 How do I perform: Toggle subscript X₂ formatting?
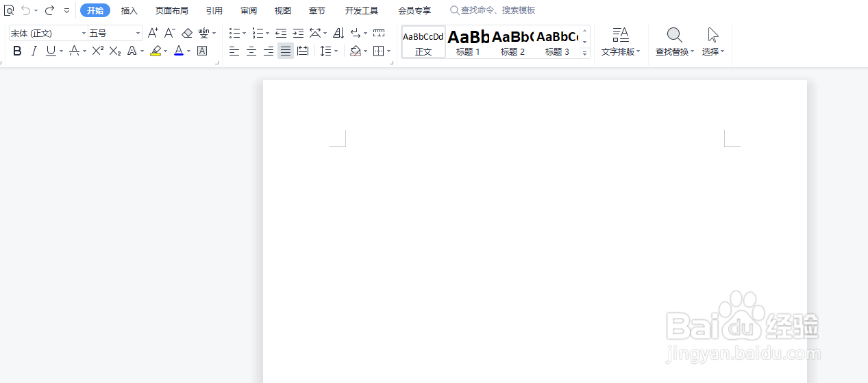pyautogui.click(x=115, y=51)
